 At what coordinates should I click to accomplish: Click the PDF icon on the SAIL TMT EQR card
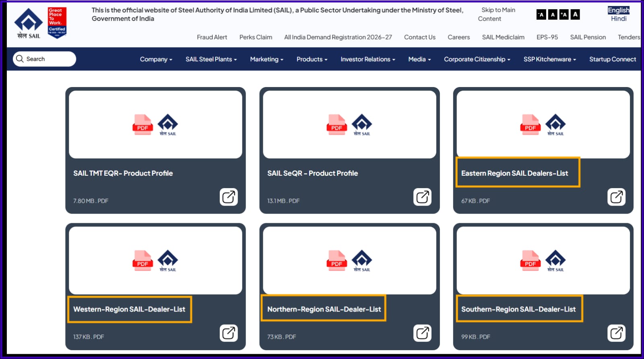point(142,125)
